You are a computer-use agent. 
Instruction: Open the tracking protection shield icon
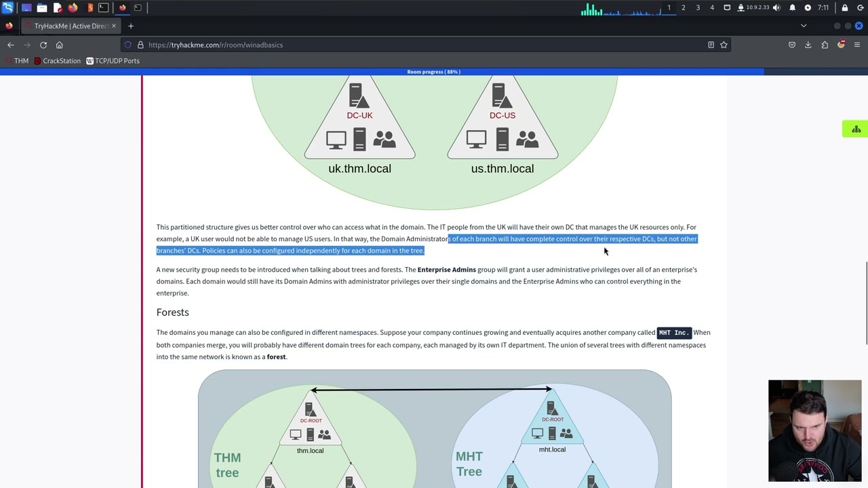(x=127, y=45)
